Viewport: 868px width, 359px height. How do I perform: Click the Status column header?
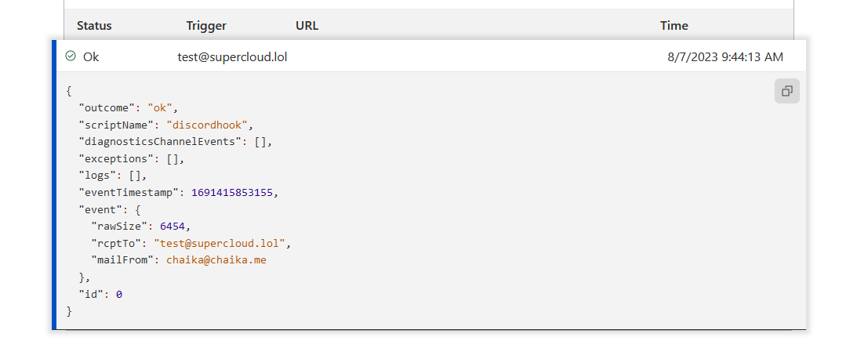click(94, 26)
